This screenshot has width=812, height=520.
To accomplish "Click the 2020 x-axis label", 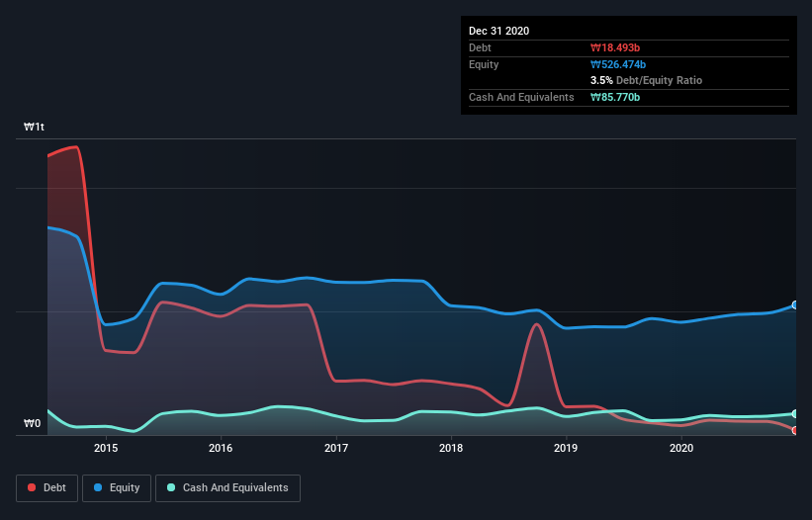I will (681, 448).
